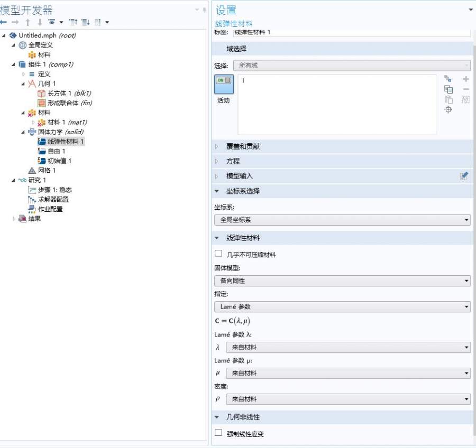Open the 指定 Lamé 参数 dropdown

(x=342, y=307)
